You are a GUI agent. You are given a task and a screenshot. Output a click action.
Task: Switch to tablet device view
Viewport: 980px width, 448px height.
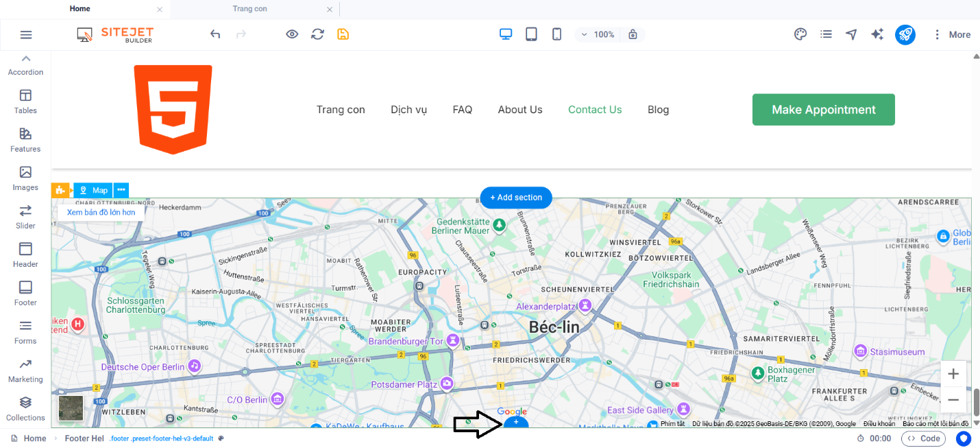pyautogui.click(x=531, y=34)
